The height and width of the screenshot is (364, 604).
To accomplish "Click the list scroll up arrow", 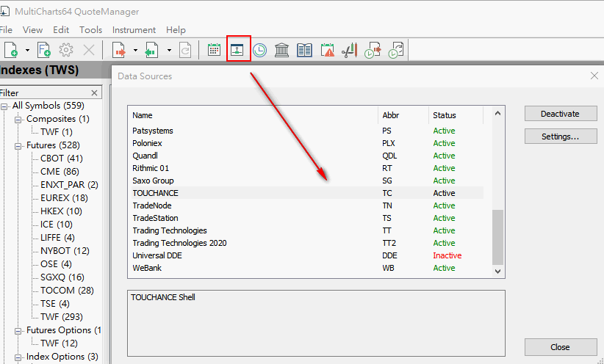I will 497,113.
